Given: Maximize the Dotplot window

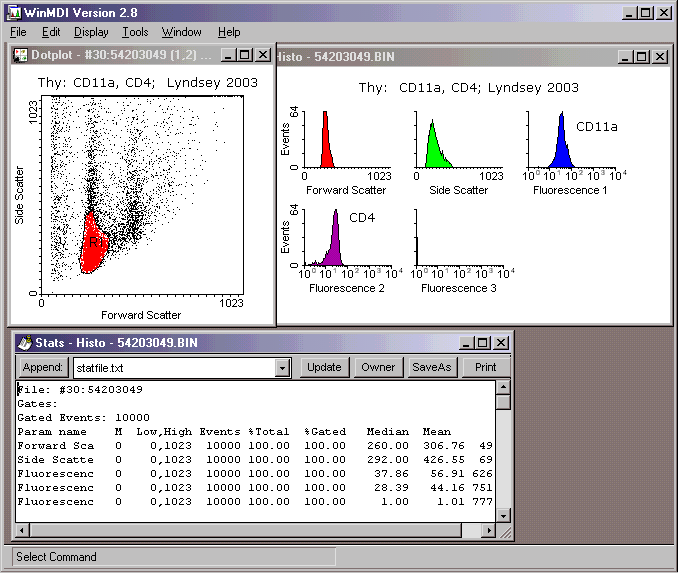Looking at the screenshot, I should click(x=246, y=55).
